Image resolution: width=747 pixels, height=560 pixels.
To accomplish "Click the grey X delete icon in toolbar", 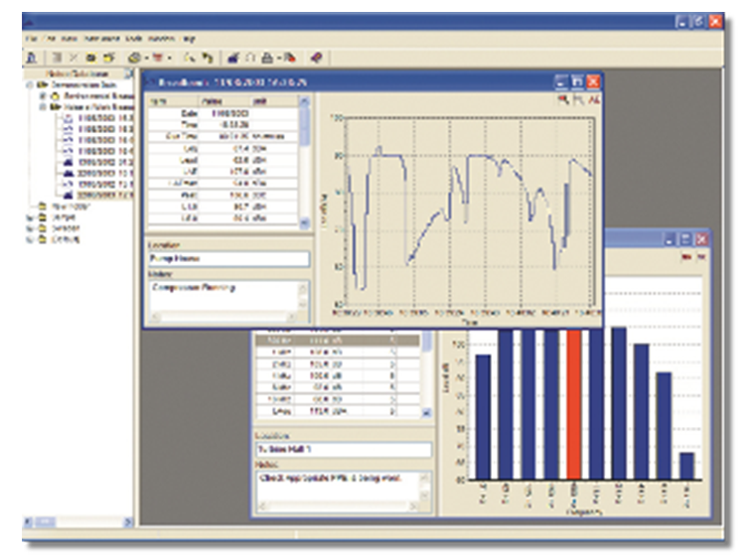I will click(73, 59).
